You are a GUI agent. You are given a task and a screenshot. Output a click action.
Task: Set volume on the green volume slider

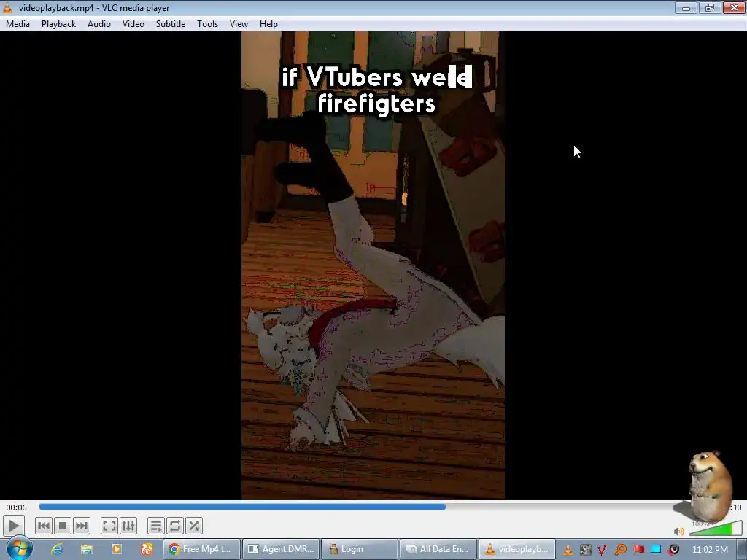715,529
